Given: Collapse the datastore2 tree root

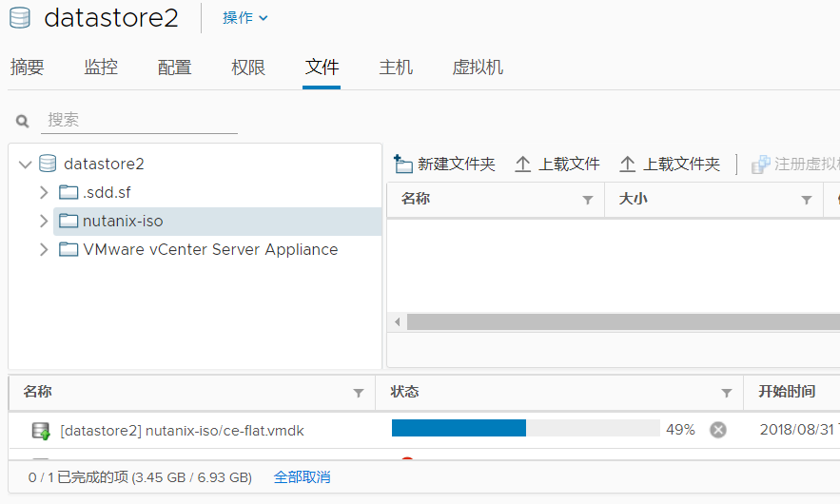Looking at the screenshot, I should click(25, 164).
